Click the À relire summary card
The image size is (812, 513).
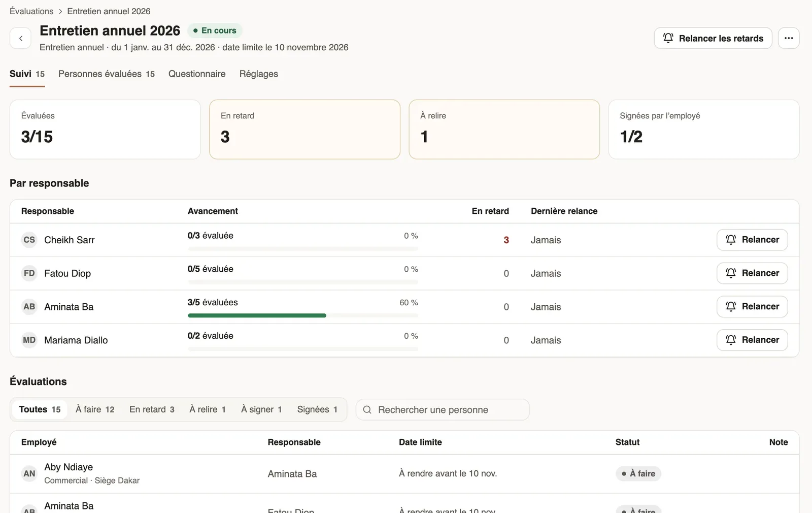coord(504,130)
